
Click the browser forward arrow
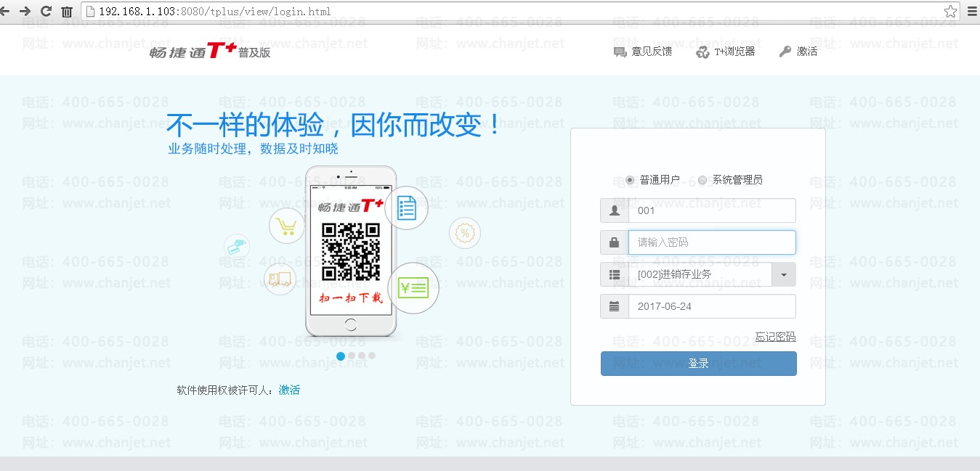click(x=25, y=11)
